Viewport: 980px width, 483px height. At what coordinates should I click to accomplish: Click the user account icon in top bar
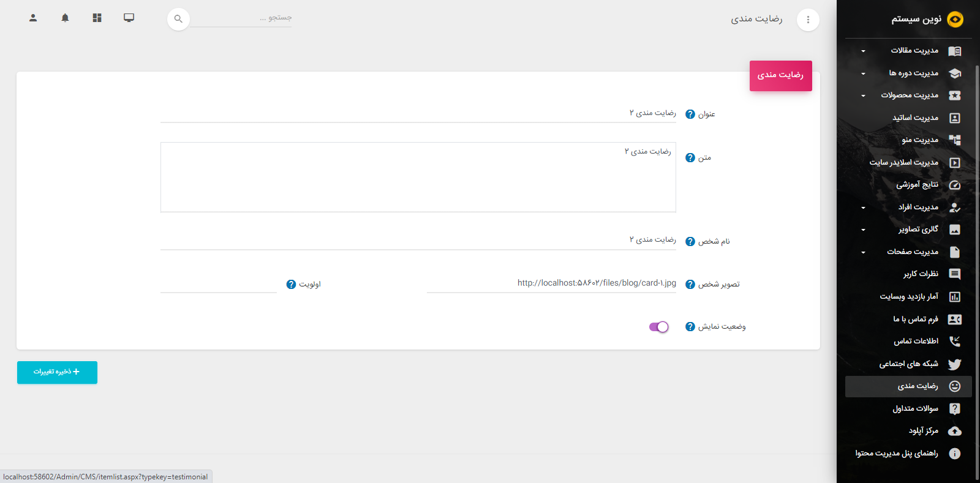click(33, 18)
